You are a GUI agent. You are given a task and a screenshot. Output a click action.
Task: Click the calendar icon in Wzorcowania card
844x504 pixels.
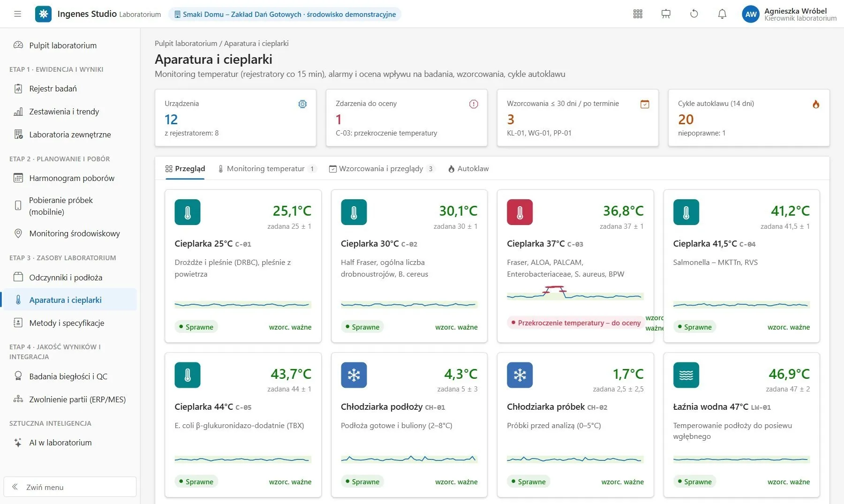pos(645,104)
